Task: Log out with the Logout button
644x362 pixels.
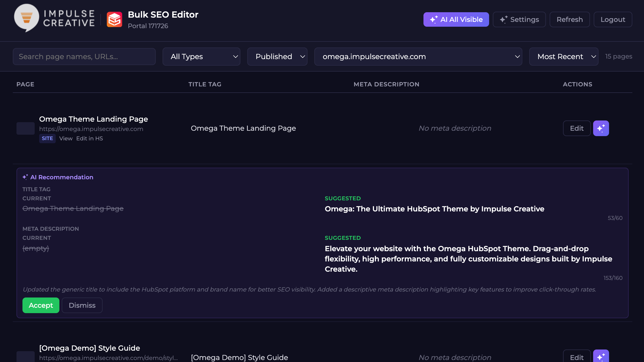Action: (x=613, y=19)
